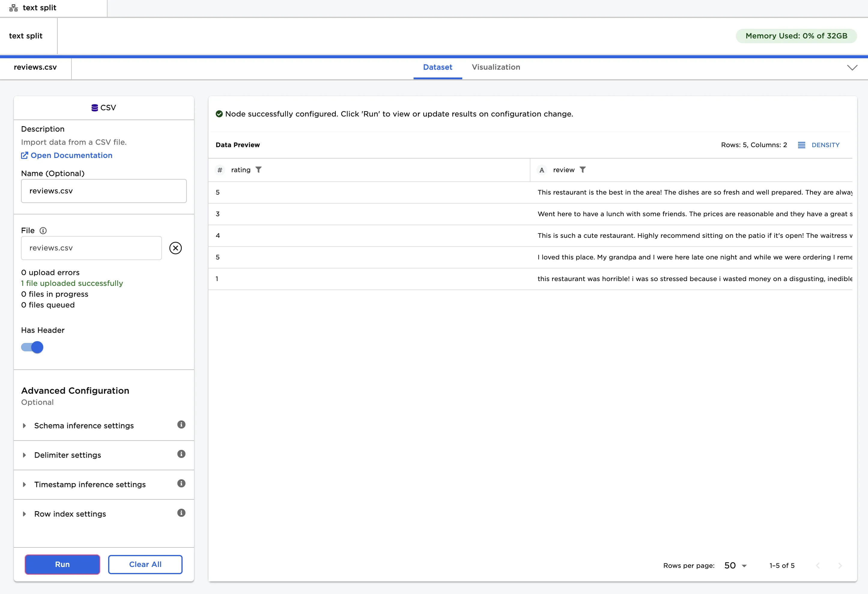This screenshot has height=594, width=868.
Task: Click the Clear All button
Action: pyautogui.click(x=145, y=565)
